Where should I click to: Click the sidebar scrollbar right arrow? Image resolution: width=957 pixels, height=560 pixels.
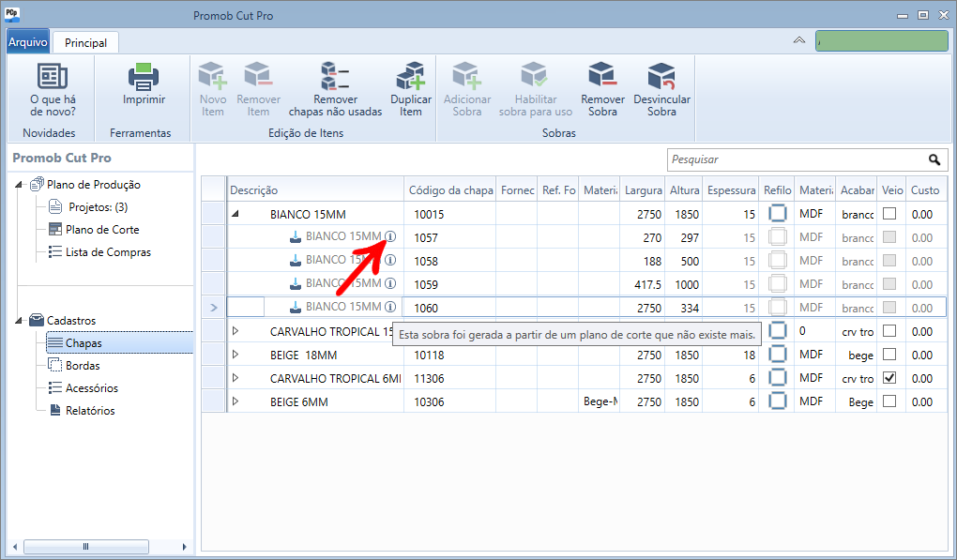click(x=184, y=547)
